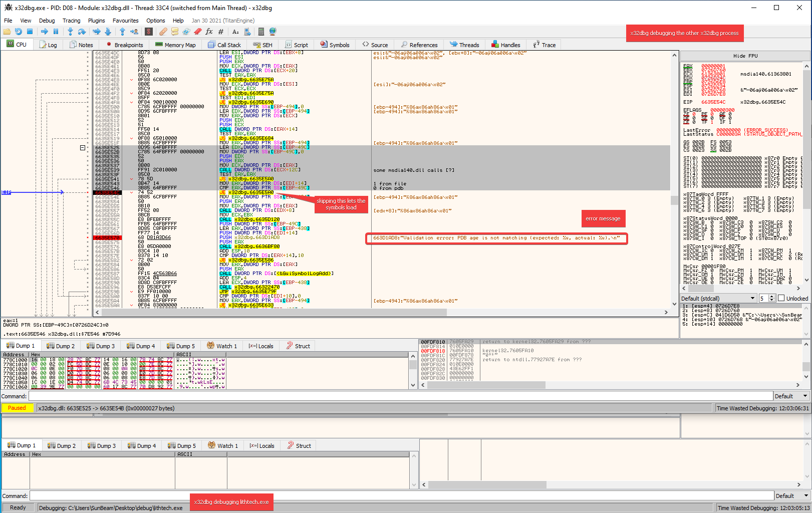This screenshot has width=812, height=513.
Task: Run the program using the blue arrow icon
Action: [45, 31]
